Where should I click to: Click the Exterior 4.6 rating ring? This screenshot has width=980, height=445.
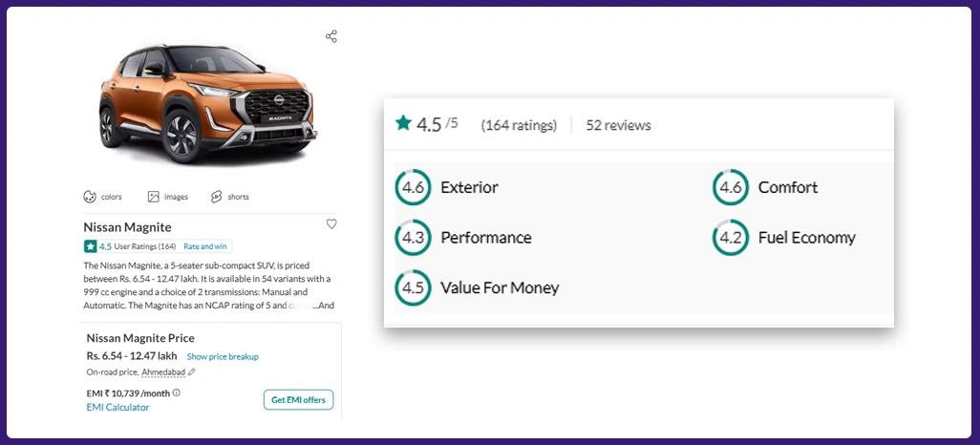click(x=413, y=187)
